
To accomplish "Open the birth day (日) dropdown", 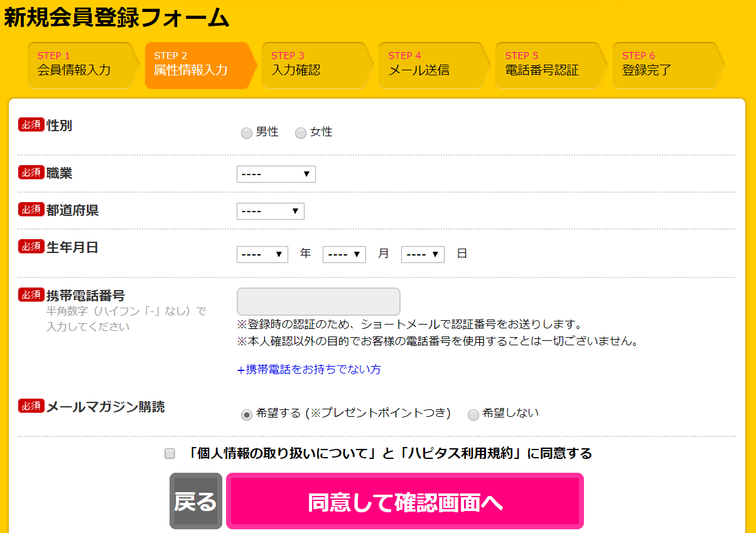I will 423,254.
